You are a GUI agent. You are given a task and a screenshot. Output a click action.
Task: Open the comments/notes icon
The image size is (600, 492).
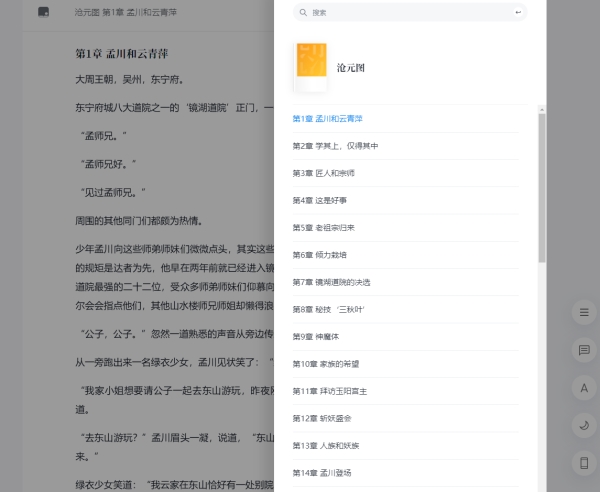point(584,350)
